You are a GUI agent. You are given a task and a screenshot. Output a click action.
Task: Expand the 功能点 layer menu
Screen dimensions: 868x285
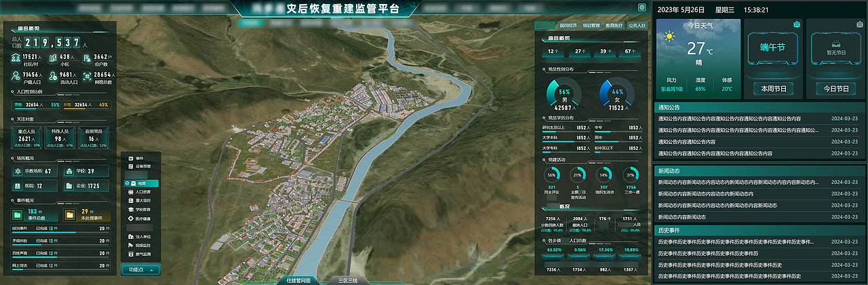[x=140, y=269]
